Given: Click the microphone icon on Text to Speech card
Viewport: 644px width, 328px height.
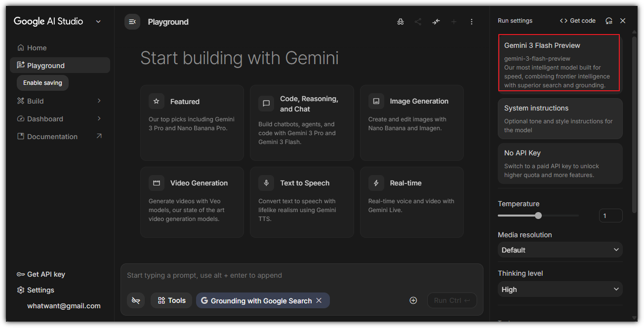Looking at the screenshot, I should (266, 183).
